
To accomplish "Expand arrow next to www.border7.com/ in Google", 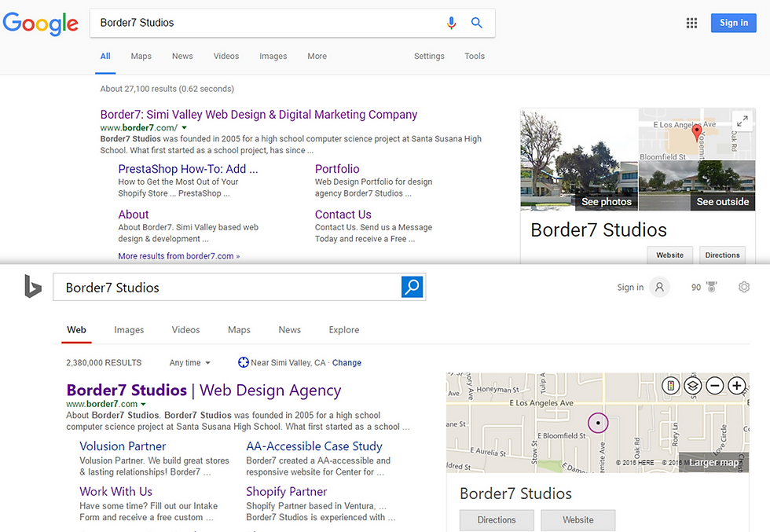I will (185, 128).
